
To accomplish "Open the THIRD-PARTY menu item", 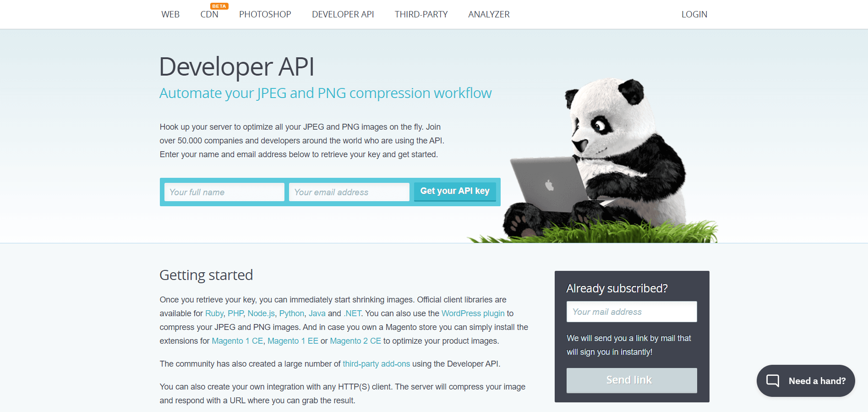I will point(421,14).
